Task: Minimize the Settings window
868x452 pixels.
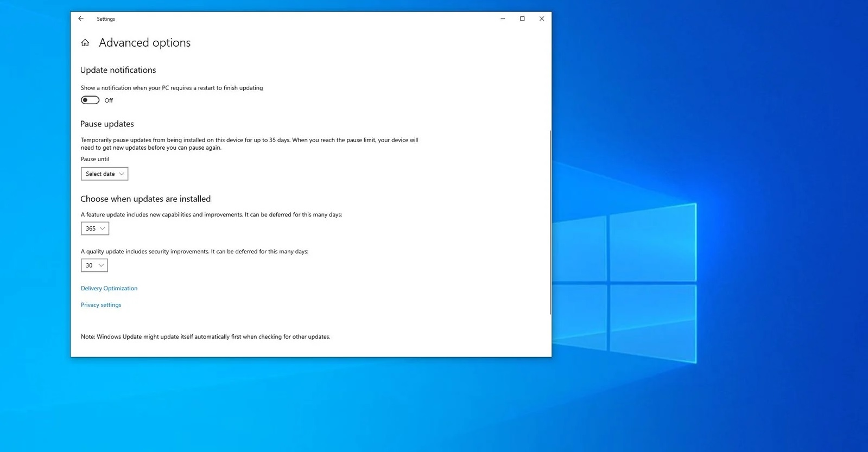Action: point(503,18)
